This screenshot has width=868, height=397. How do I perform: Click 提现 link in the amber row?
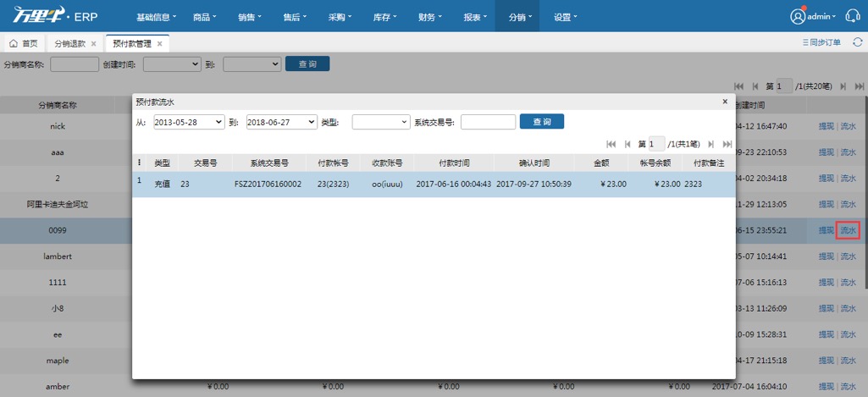pos(827,387)
